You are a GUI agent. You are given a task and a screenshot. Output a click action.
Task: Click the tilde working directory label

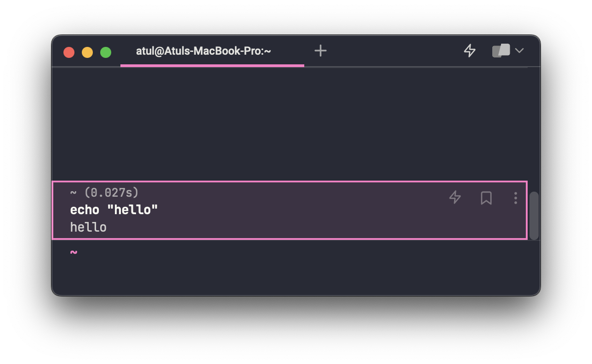(73, 193)
